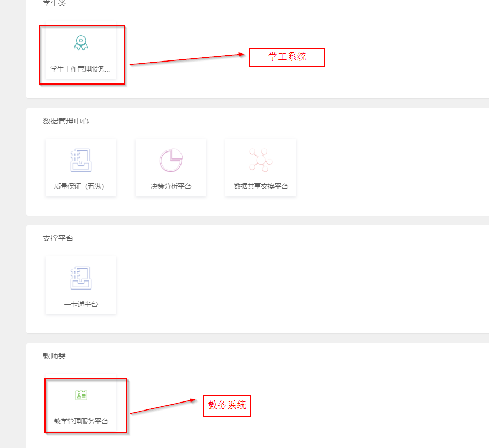489x448 pixels.
Task: Open 一卡通平台 label
Action: (x=81, y=304)
